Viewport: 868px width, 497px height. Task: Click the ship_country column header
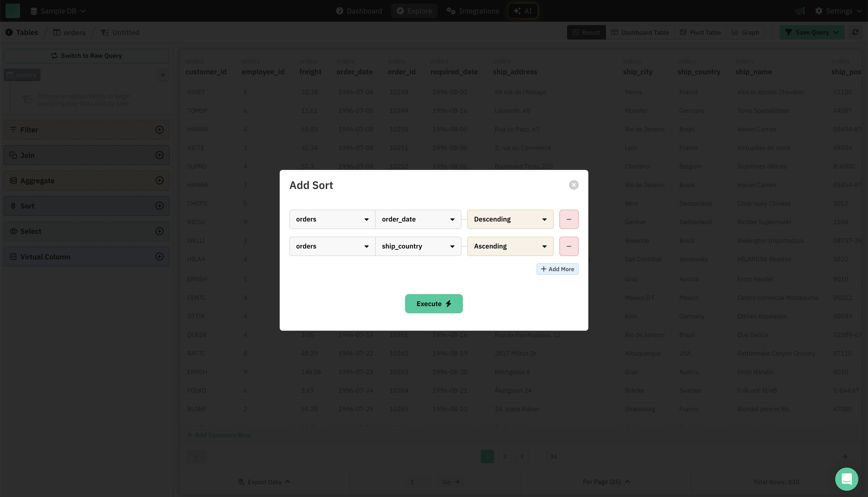pyautogui.click(x=699, y=72)
